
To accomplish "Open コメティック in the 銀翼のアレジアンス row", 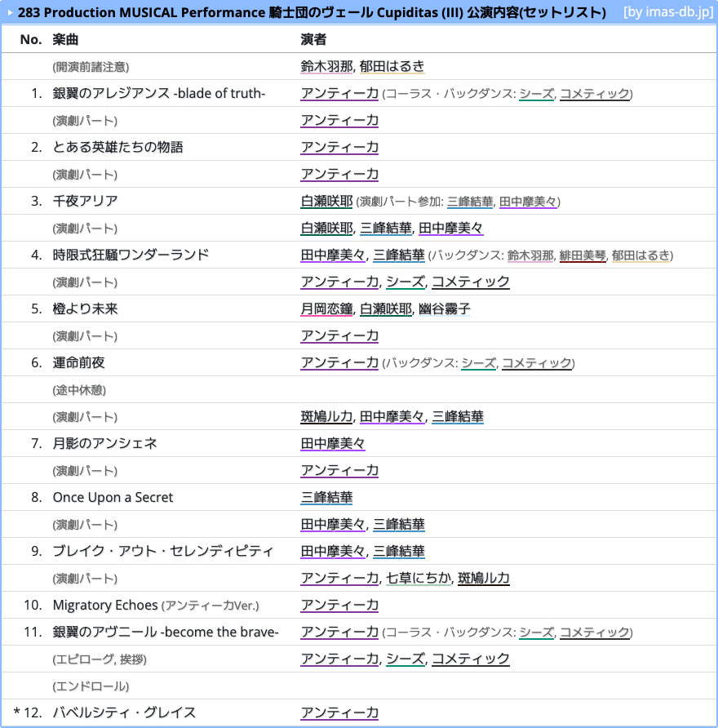I will pyautogui.click(x=595, y=94).
